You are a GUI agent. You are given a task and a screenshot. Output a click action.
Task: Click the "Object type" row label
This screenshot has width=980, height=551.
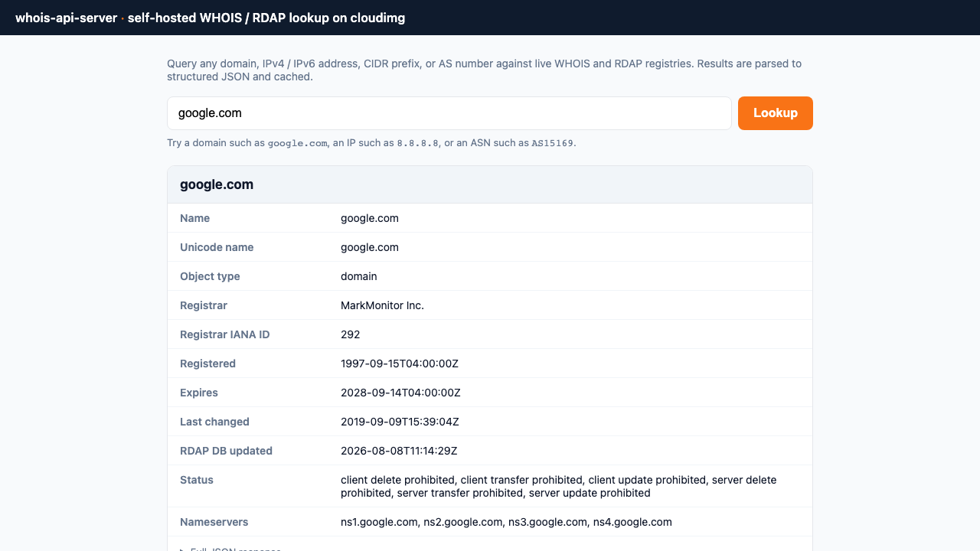(210, 276)
